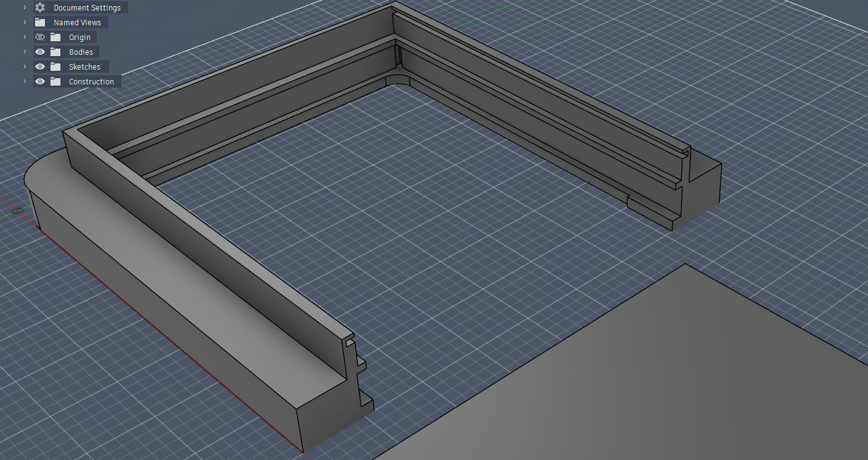Hide the Bodies folder visibility
The width and height of the screenshot is (868, 460).
coord(40,52)
